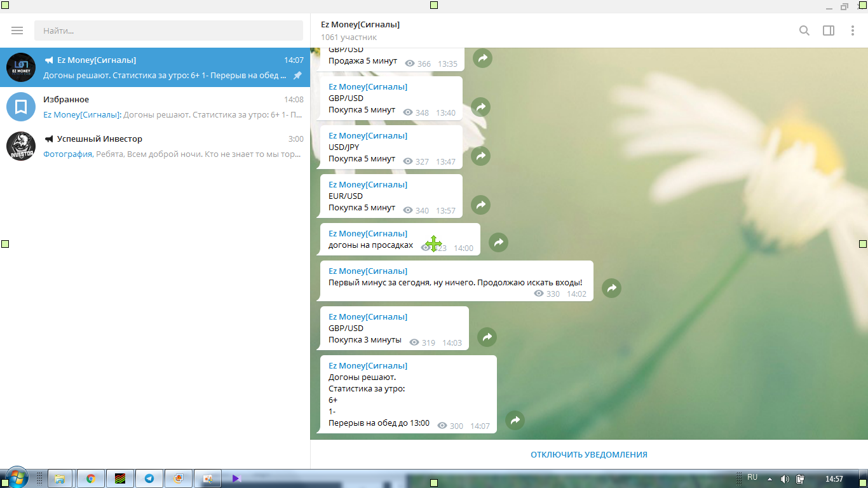Open the hamburger main menu
Image resolution: width=868 pixels, height=488 pixels.
point(17,30)
